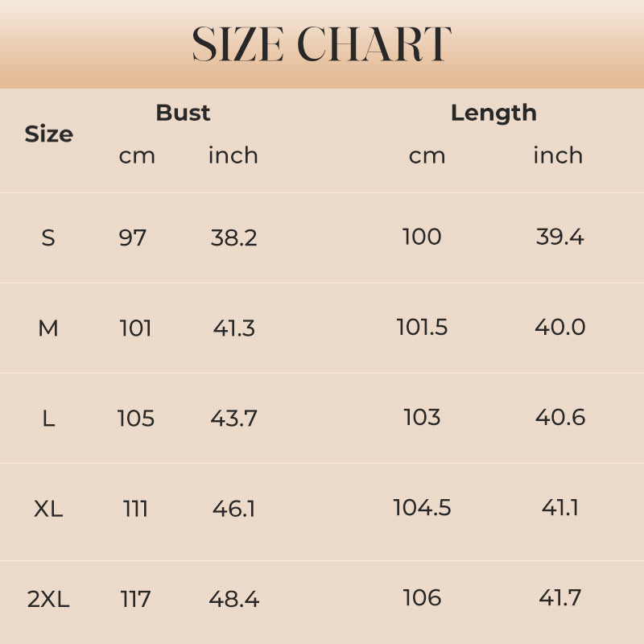Select the 2XL size row label
Viewport: 644px width, 644px height.
(48, 599)
